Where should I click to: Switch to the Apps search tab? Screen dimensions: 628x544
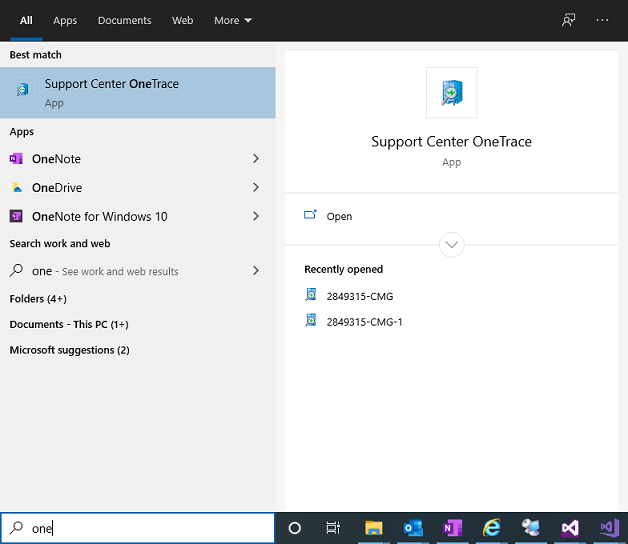pyautogui.click(x=65, y=20)
